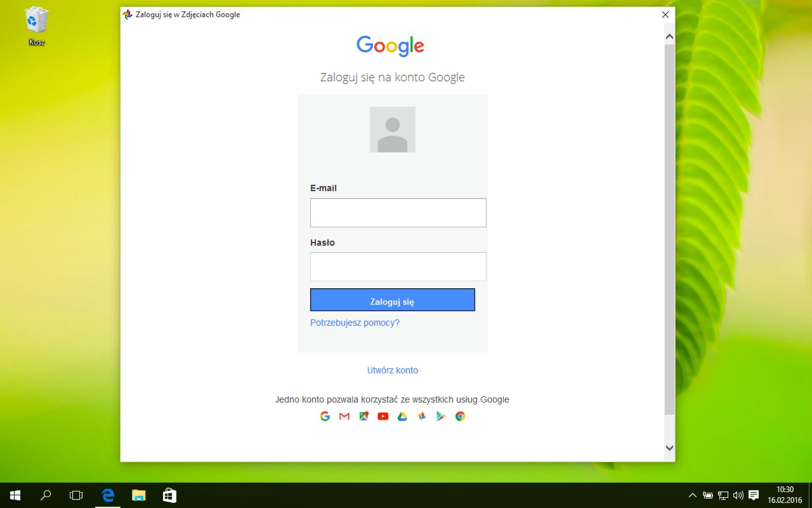The width and height of the screenshot is (812, 508).
Task: Click the Google logo at the top
Action: (390, 46)
